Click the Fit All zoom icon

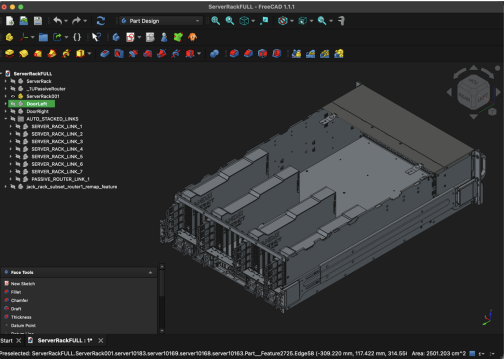[x=215, y=21]
